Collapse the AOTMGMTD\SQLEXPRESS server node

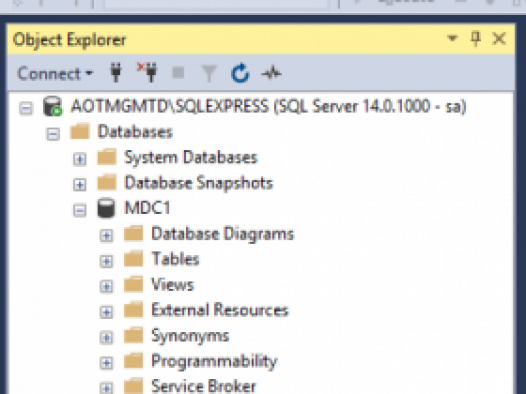pyautogui.click(x=26, y=108)
